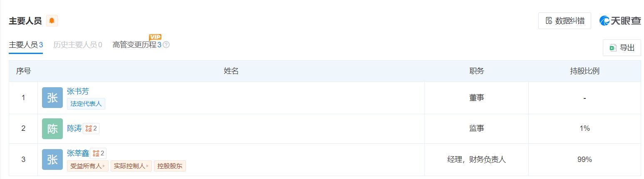Viewport: 644px width, 179px height.
Task: Open 张莘鑫's profile link
Action: (x=78, y=154)
